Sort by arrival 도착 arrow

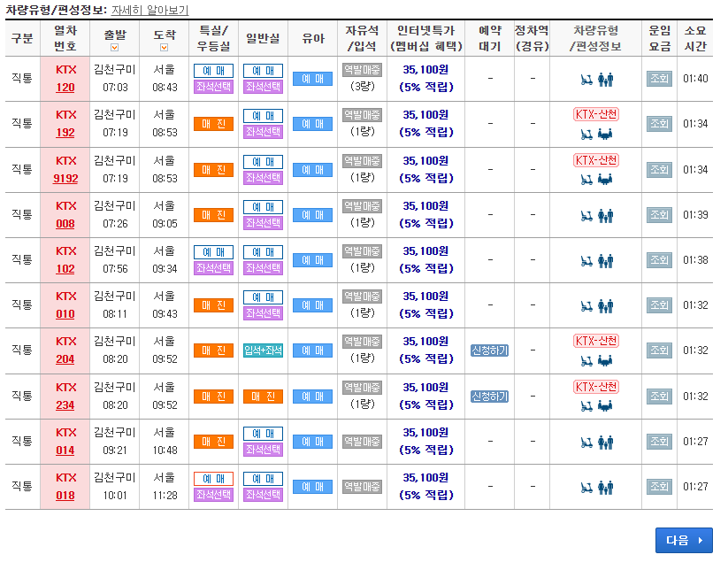(164, 48)
